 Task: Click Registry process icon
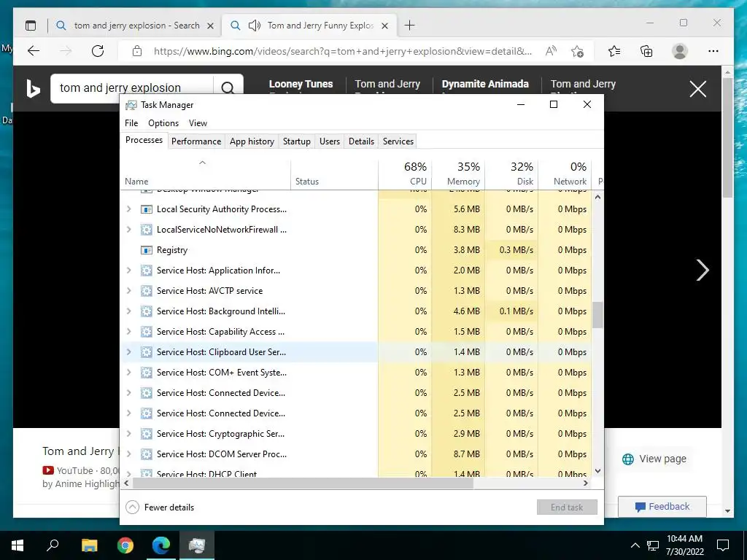coord(146,250)
